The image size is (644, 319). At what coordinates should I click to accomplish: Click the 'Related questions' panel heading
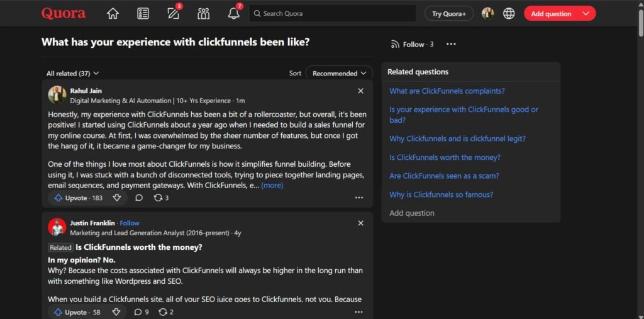418,72
